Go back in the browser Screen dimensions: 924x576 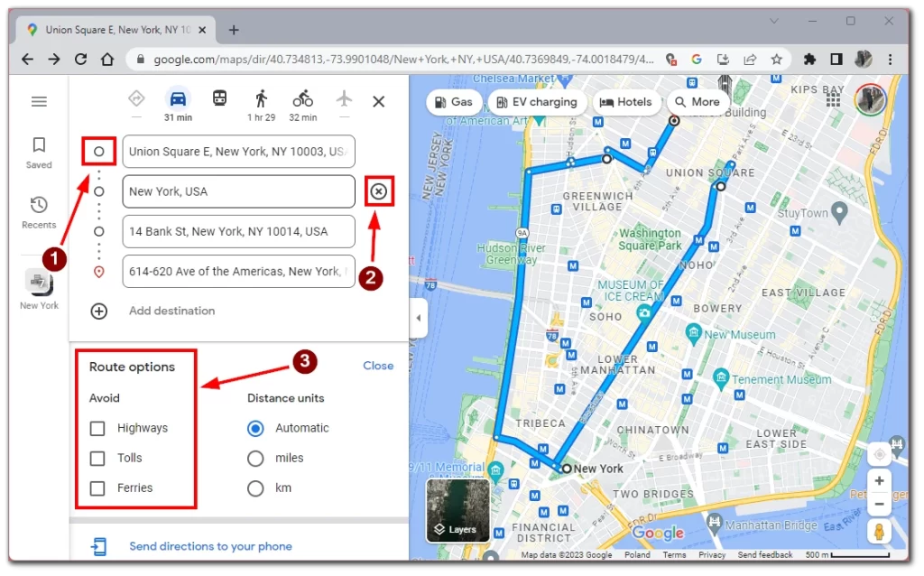pyautogui.click(x=27, y=59)
